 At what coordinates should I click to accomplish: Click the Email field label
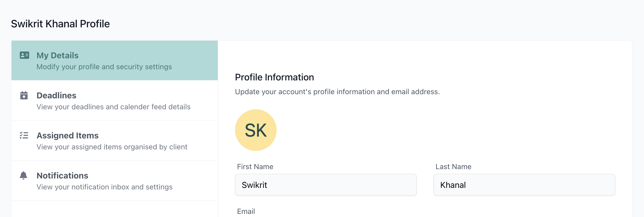click(246, 211)
